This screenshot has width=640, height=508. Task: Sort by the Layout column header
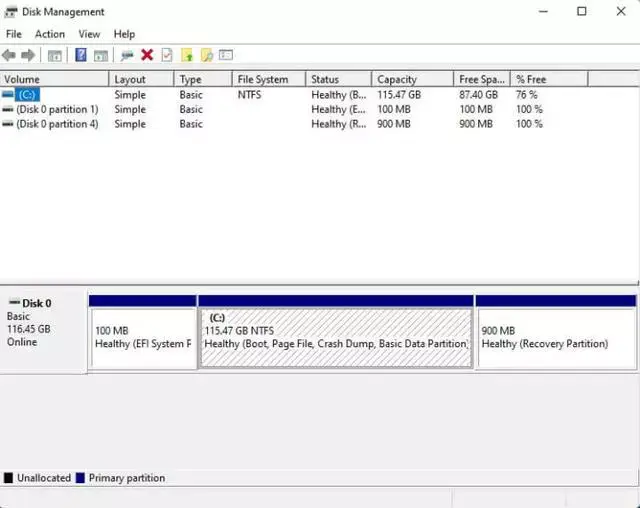pos(142,79)
